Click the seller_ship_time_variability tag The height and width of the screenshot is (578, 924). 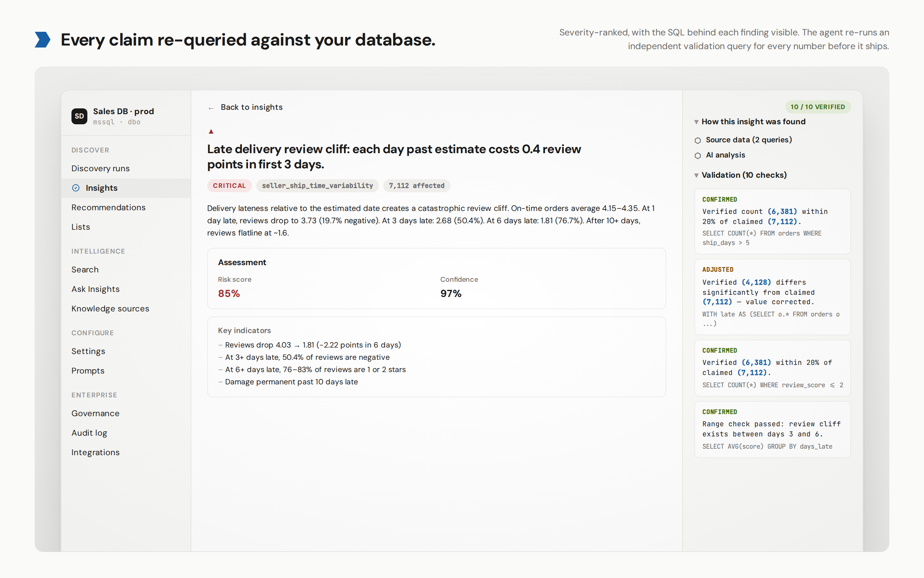[x=317, y=186]
